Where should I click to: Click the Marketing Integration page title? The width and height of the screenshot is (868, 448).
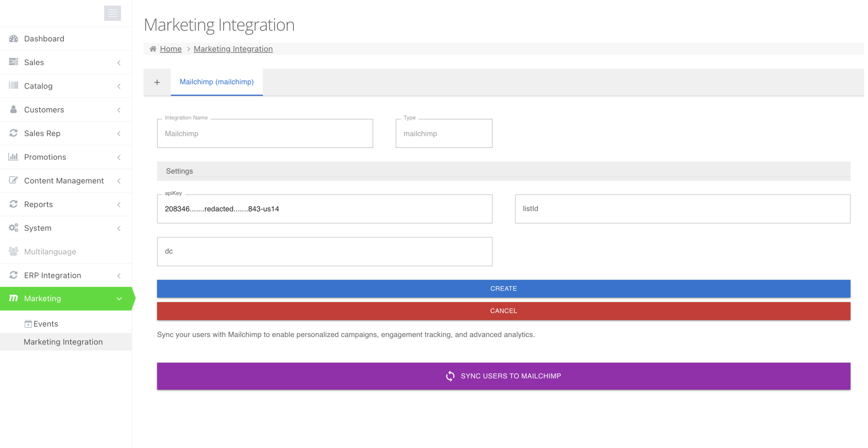[x=219, y=25]
